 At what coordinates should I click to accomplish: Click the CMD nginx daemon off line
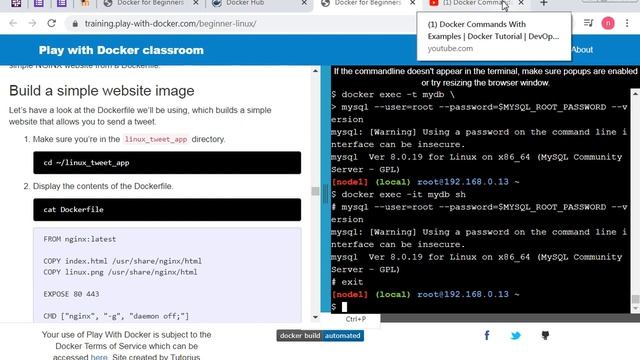click(x=116, y=316)
